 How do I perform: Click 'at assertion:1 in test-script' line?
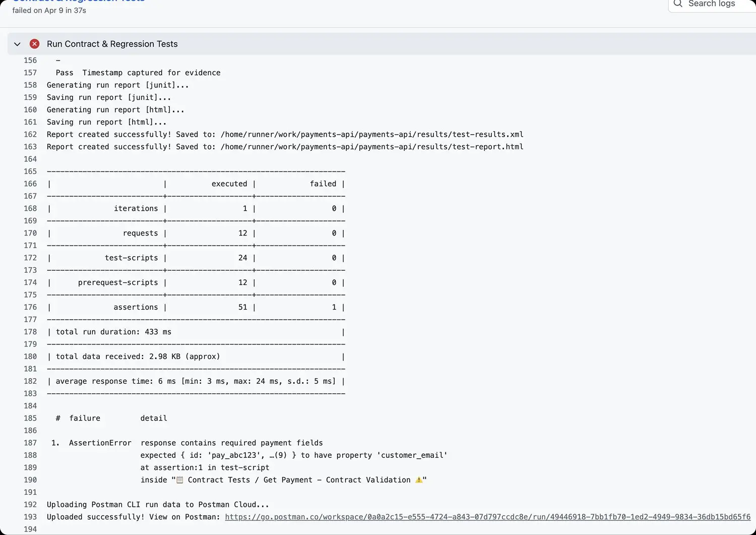point(205,467)
